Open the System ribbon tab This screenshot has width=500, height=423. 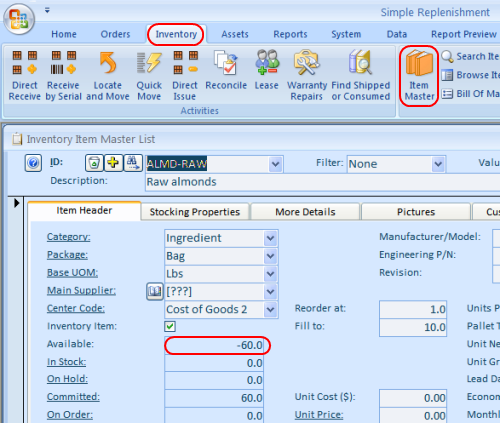click(x=346, y=34)
